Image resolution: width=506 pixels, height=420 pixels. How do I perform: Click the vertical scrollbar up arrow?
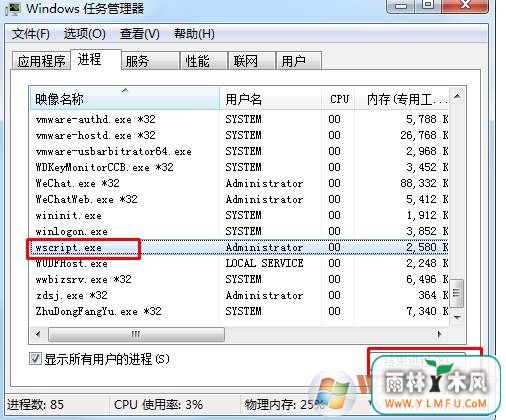tap(457, 97)
